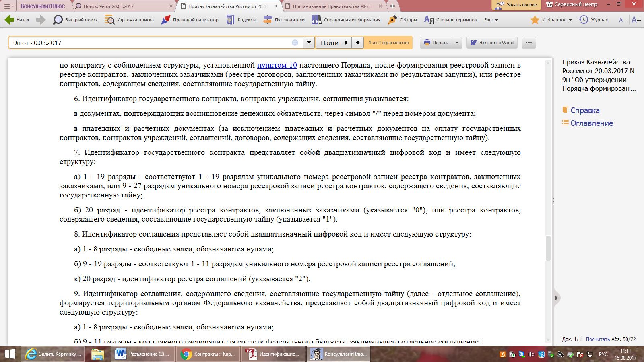Switch to Постановление Правительства РФ tab
Image resolution: width=644 pixels, height=362 pixels.
[332, 6]
